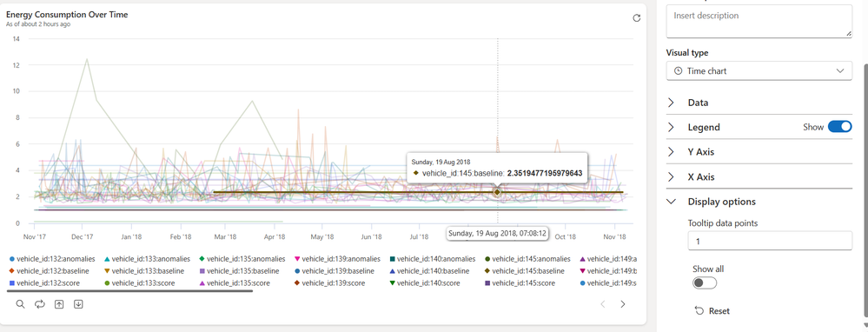The image size is (868, 332).
Task: Toggle vehicle_id:139:score legend series
Action: click(x=330, y=283)
